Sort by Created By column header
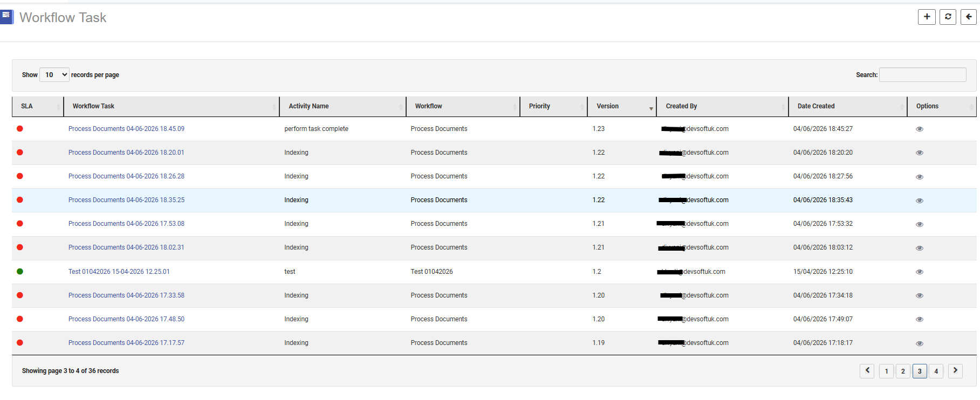 722,106
